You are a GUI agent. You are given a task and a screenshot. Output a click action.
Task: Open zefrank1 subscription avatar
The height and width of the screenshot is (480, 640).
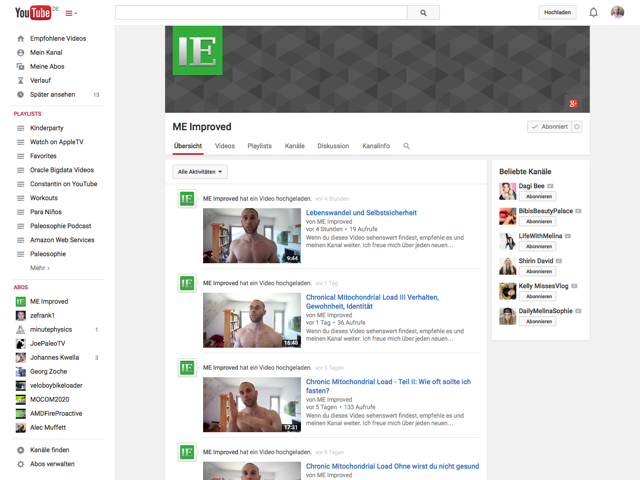click(x=21, y=316)
